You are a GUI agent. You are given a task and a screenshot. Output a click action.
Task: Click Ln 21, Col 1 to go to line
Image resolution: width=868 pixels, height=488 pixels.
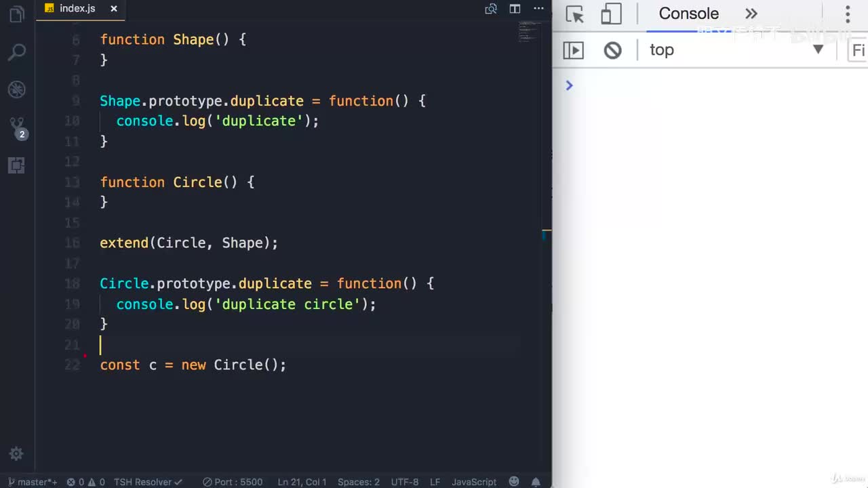(302, 482)
